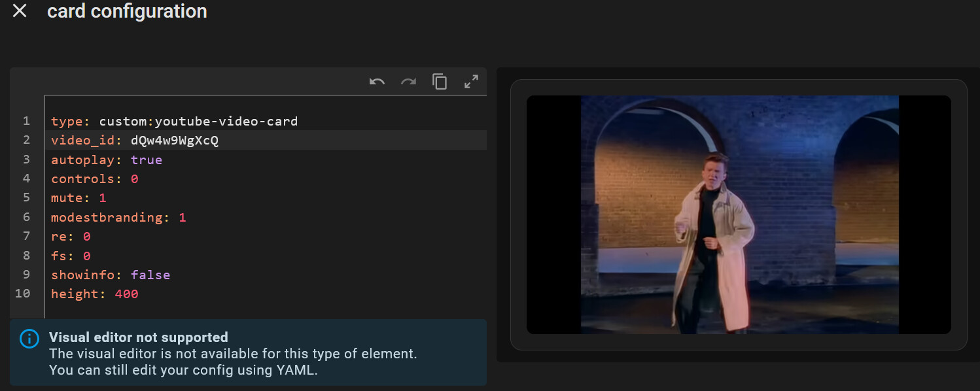Screen dimensions: 980x391
Task: Copy the YAML config to clipboard
Action: pyautogui.click(x=440, y=82)
